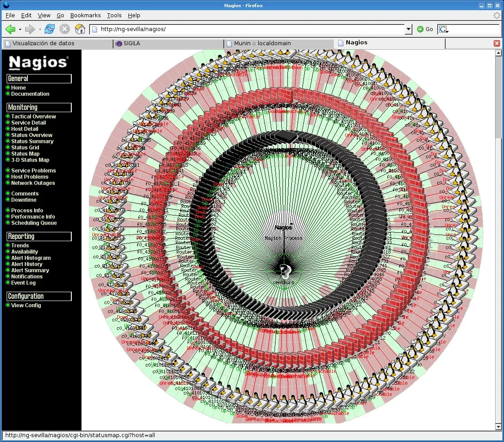Select the Nagios tab
504x442 pixels.
coord(390,43)
